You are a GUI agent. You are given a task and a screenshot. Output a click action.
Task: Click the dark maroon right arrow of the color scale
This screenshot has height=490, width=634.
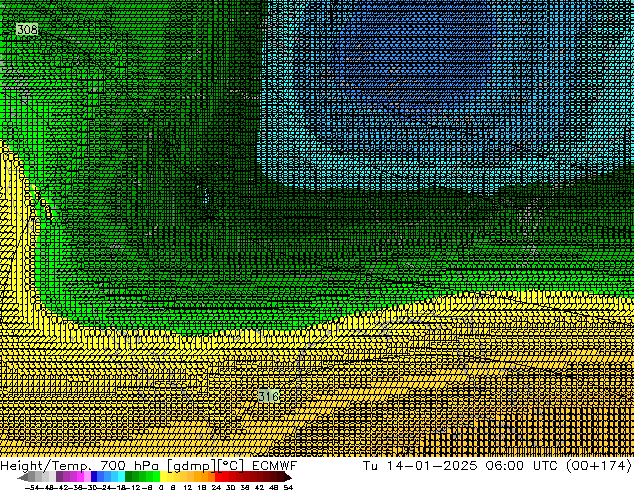[288, 477]
